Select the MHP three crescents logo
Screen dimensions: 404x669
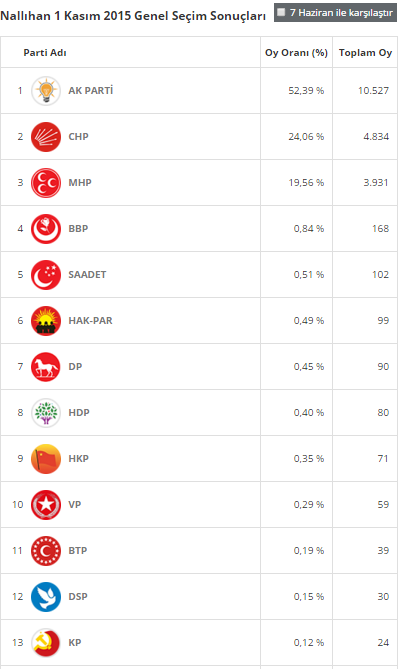[x=46, y=183]
